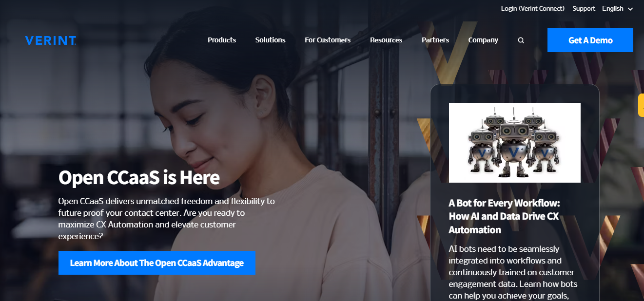Open the Products menu
The image size is (644, 301).
point(222,40)
